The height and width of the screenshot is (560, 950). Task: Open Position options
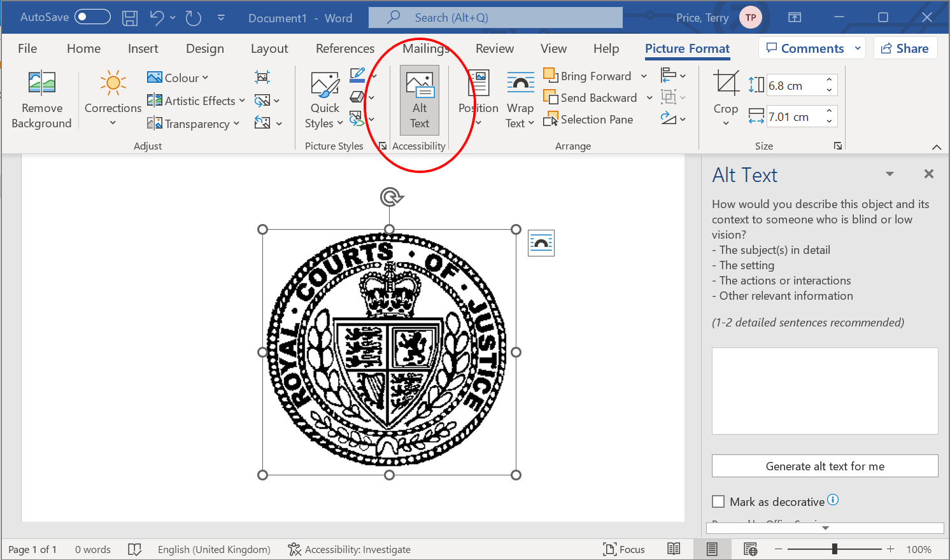(x=478, y=99)
